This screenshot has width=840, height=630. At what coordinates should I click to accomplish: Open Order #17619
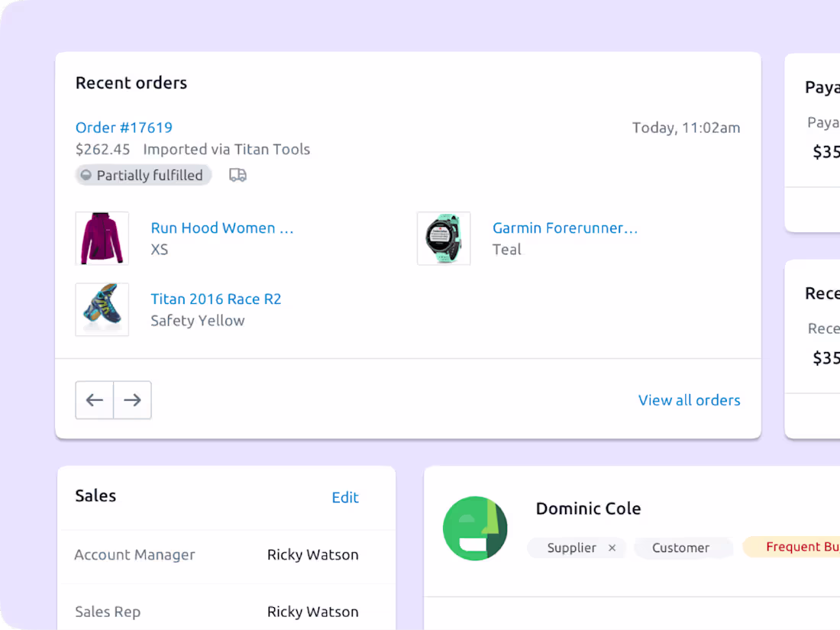123,128
